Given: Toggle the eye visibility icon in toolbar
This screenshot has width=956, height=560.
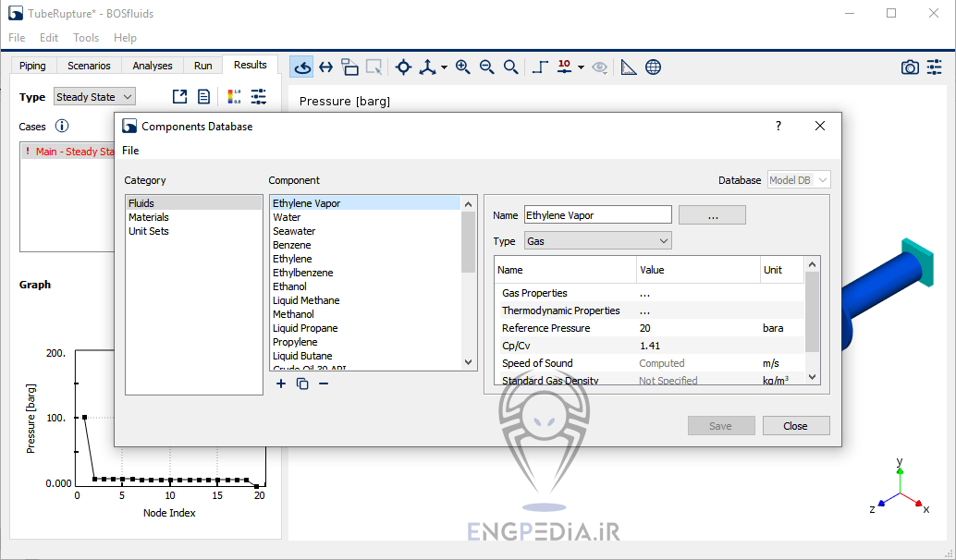Looking at the screenshot, I should 600,67.
